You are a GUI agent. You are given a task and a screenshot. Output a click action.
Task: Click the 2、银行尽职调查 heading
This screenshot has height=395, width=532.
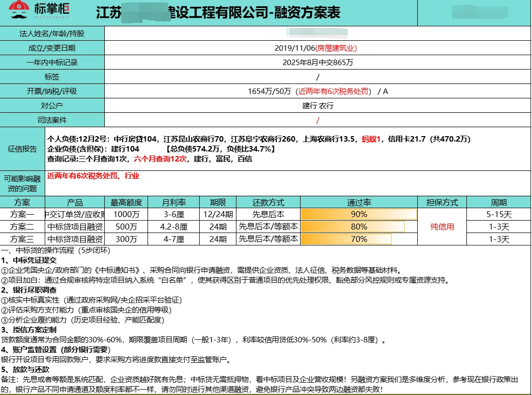coord(29,290)
